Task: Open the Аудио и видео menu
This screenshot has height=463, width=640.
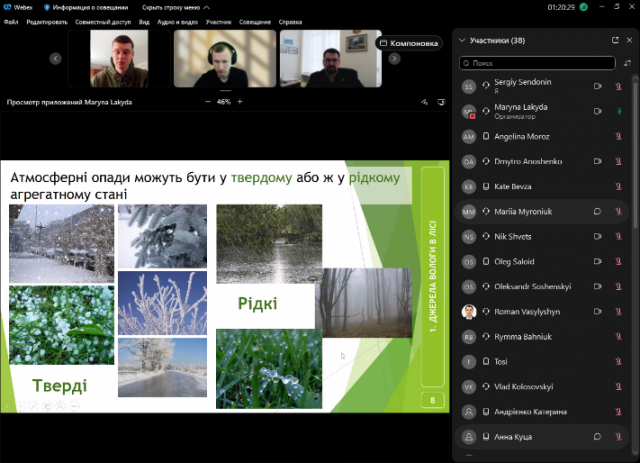Action: (x=178, y=22)
